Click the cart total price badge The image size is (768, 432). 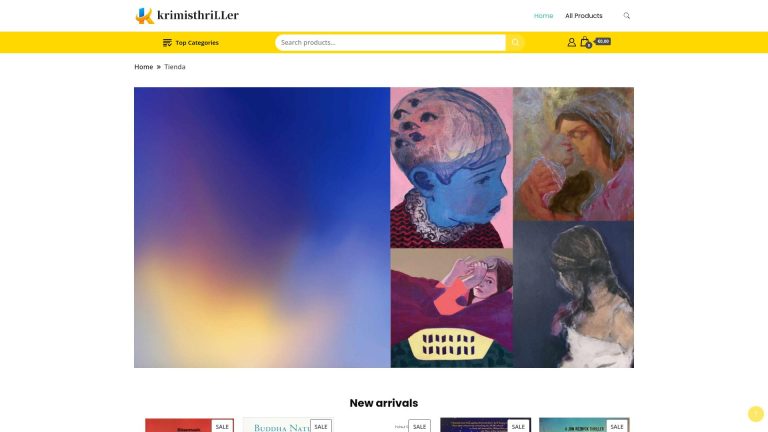coord(603,42)
